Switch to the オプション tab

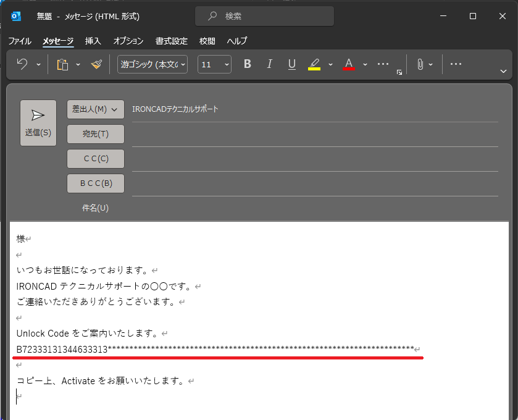click(x=128, y=41)
